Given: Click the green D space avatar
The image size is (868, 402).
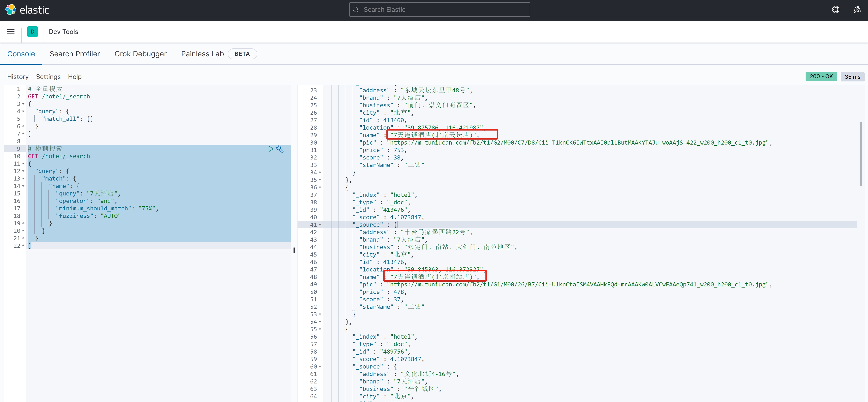Looking at the screenshot, I should tap(32, 32).
